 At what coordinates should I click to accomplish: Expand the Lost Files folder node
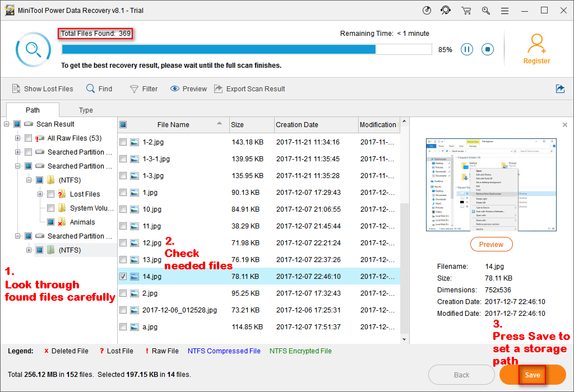40,194
